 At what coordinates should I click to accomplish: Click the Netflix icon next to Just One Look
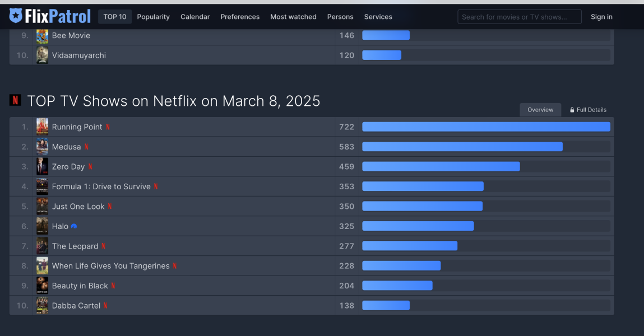click(x=110, y=206)
